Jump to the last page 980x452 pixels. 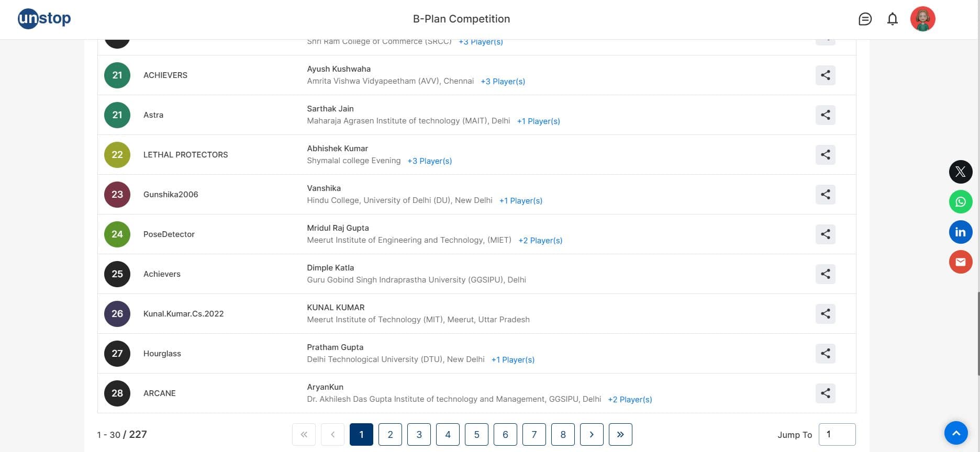(620, 435)
